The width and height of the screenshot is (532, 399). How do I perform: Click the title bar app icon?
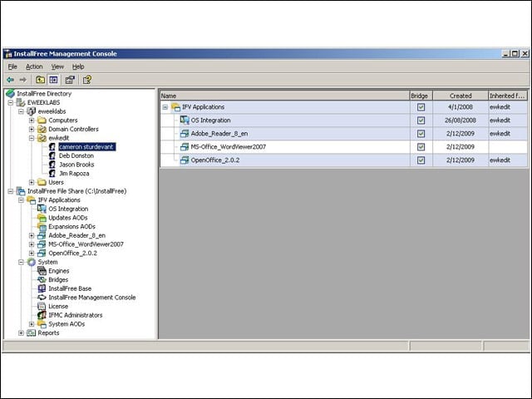8,53
